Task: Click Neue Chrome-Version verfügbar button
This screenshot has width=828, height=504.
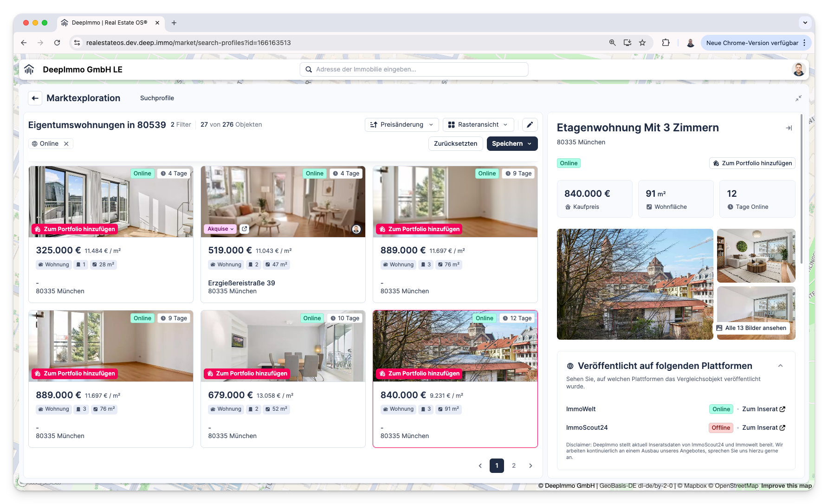Action: (756, 43)
